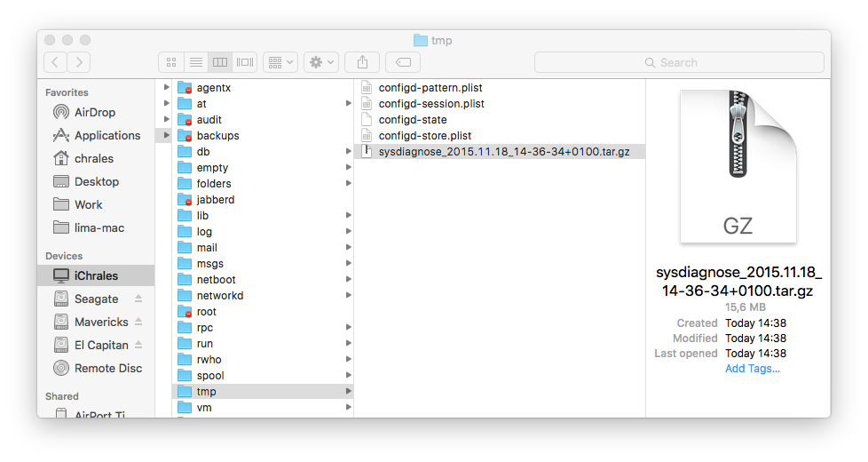Select the configd-state file
The image size is (868, 462).
(x=500, y=120)
